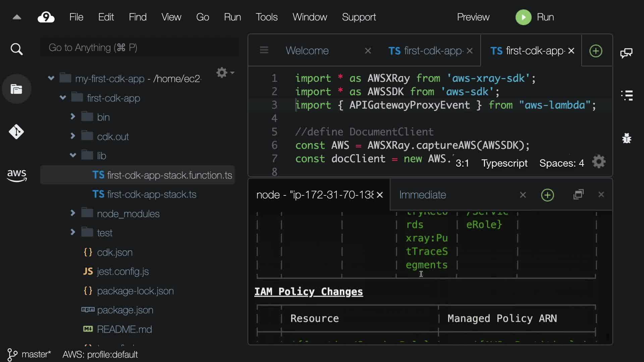Open the Environment file tree panel icon
Viewport: 644px width, 362px height.
point(16,89)
